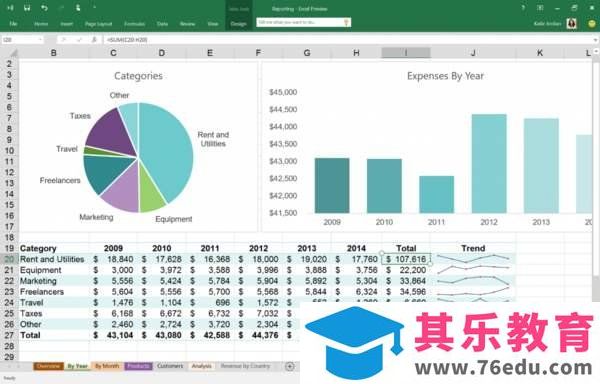Viewport: 600px width, 384px height.
Task: Click the vertical scrollbar on right edge
Action: click(x=596, y=168)
